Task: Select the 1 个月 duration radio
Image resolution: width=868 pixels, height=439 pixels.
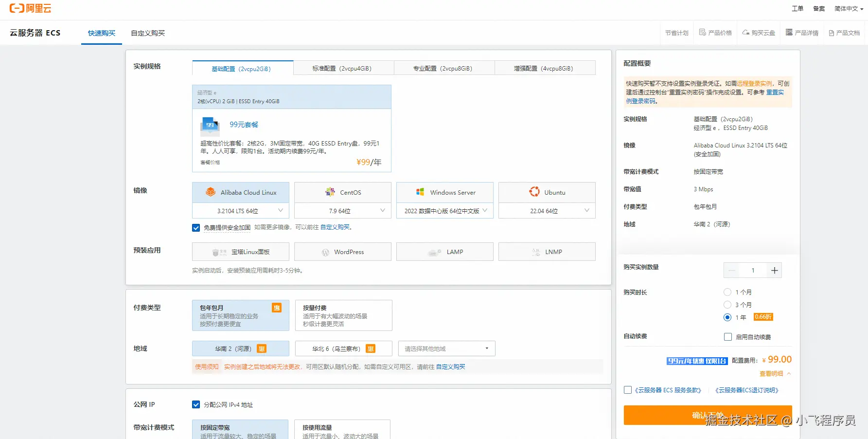Action: [x=727, y=292]
